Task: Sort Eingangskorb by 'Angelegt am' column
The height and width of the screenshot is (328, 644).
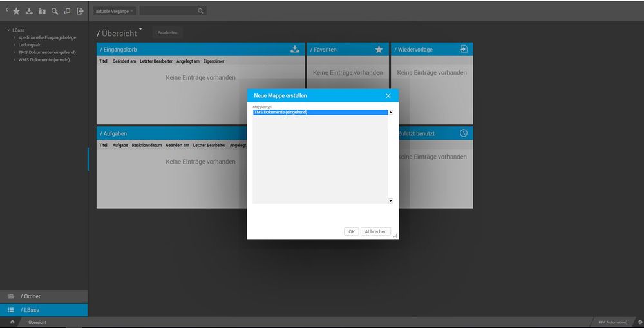Action: pos(187,61)
